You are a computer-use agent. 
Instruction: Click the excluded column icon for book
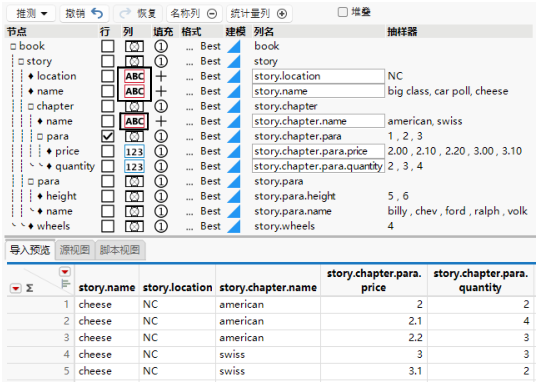pyautogui.click(x=134, y=46)
